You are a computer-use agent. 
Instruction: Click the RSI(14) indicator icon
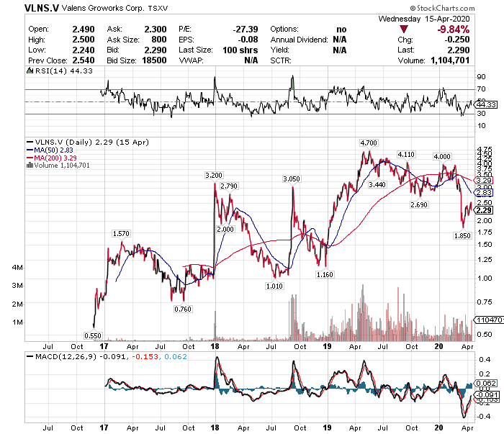pyautogui.click(x=30, y=71)
